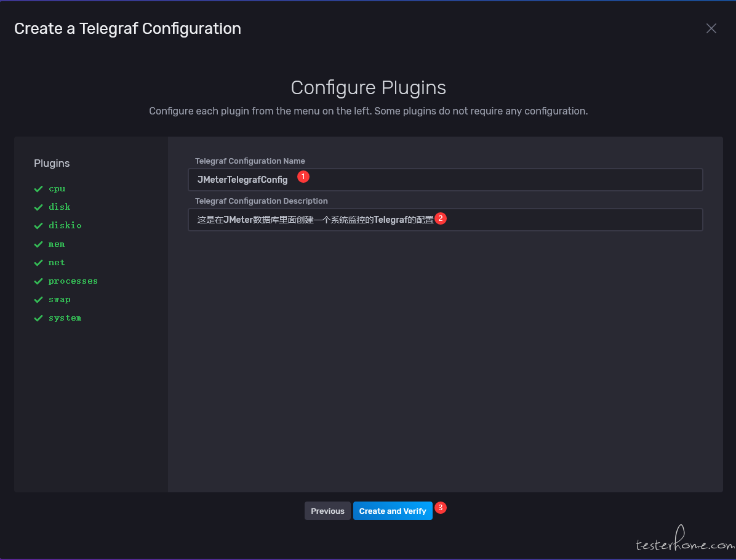Focus the Telegraf Configuration Description field
The height and width of the screenshot is (560, 736).
pyautogui.click(x=445, y=220)
